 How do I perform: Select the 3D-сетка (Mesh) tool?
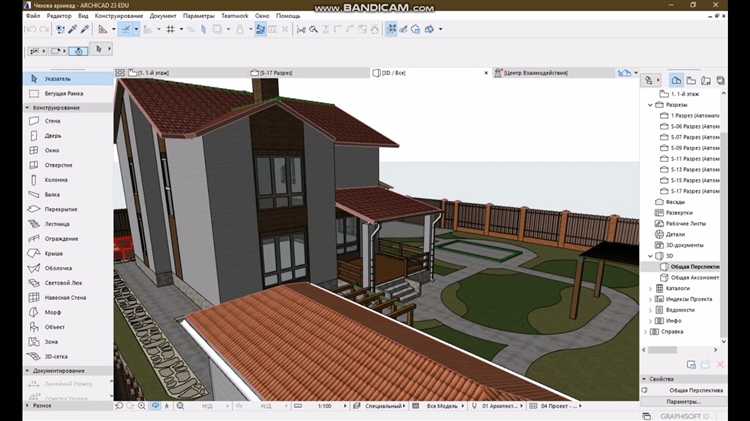(68, 356)
